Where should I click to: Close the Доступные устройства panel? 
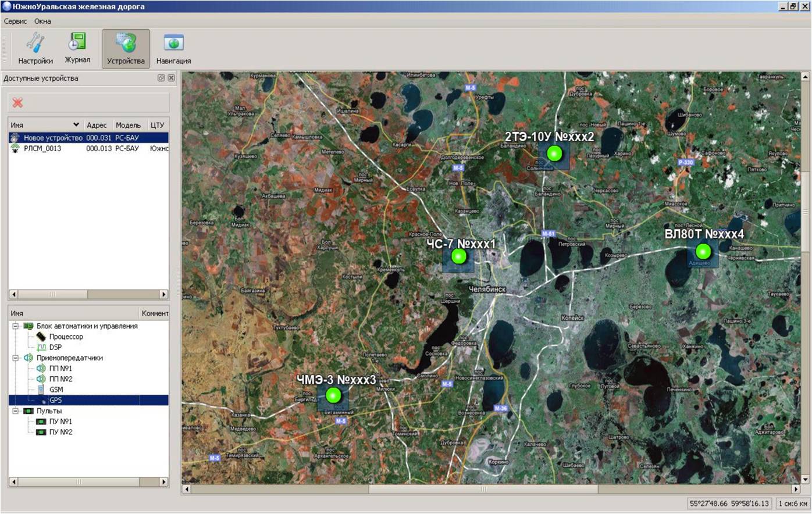pyautogui.click(x=171, y=78)
